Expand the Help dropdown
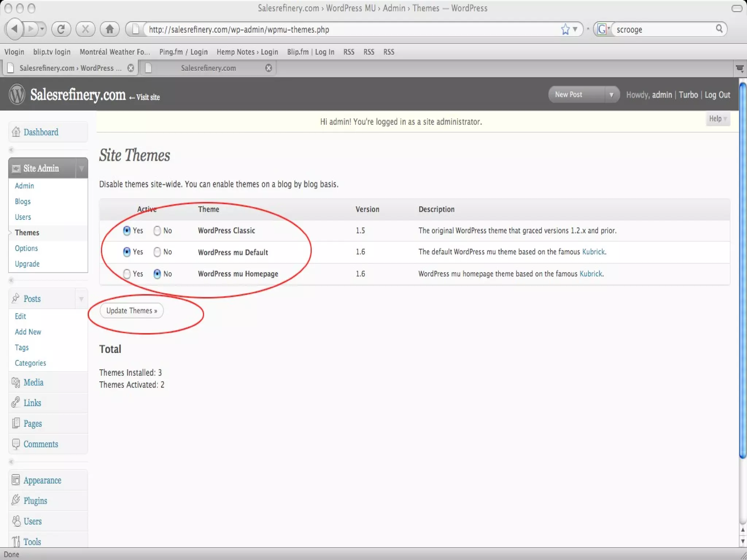This screenshot has width=747, height=560. tap(717, 119)
